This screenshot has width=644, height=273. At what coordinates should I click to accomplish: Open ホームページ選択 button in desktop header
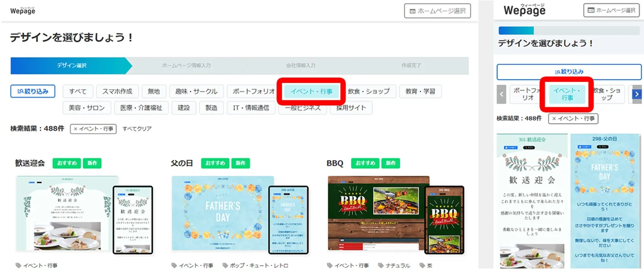(x=437, y=11)
